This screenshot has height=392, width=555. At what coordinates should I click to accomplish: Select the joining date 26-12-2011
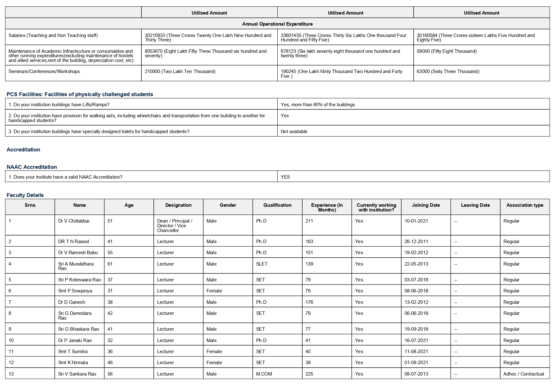(x=416, y=242)
